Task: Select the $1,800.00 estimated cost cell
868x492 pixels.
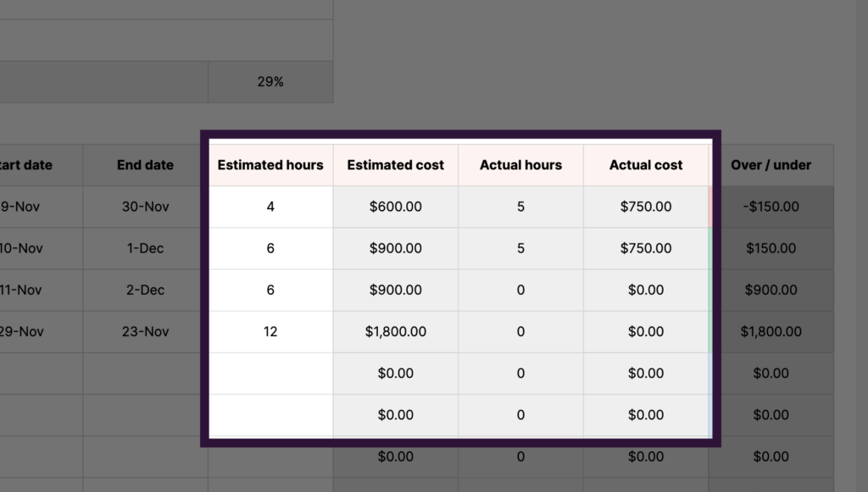Action: tap(395, 332)
